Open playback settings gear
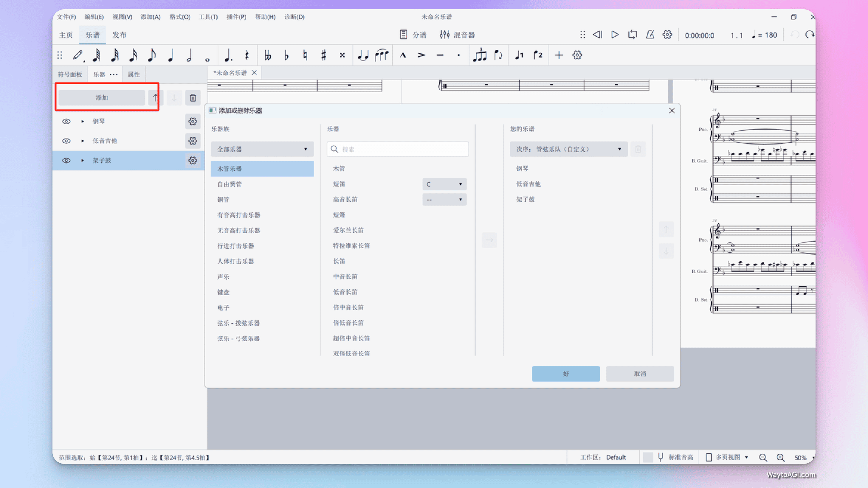Image resolution: width=868 pixels, height=488 pixels. pos(667,35)
